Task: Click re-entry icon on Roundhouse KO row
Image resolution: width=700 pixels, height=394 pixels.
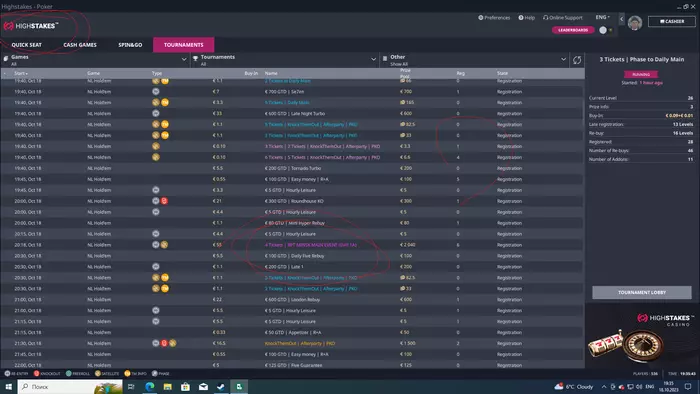Action: click(x=155, y=201)
